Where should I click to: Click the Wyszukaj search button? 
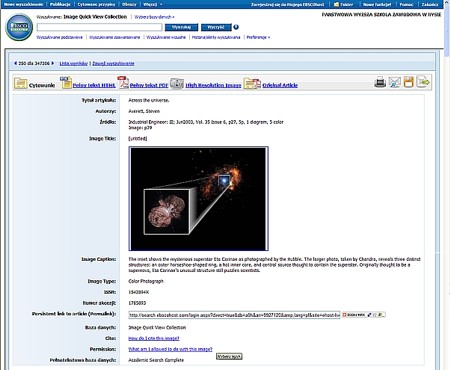click(181, 27)
